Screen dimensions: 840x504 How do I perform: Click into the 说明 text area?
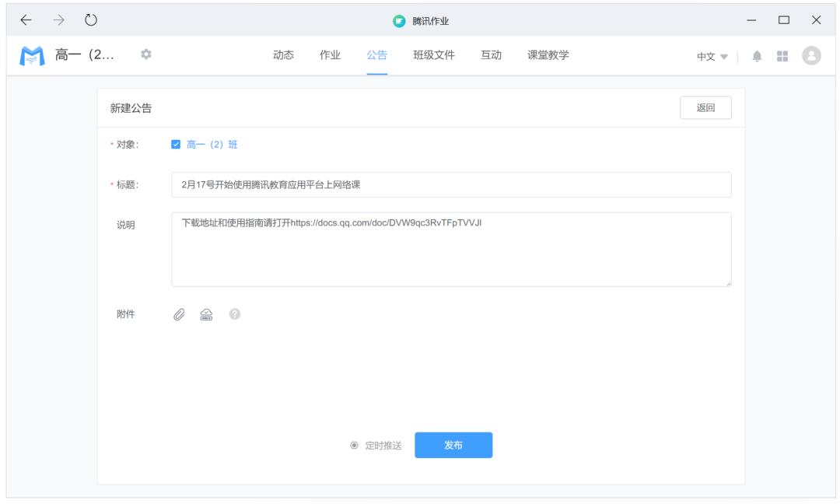point(451,250)
